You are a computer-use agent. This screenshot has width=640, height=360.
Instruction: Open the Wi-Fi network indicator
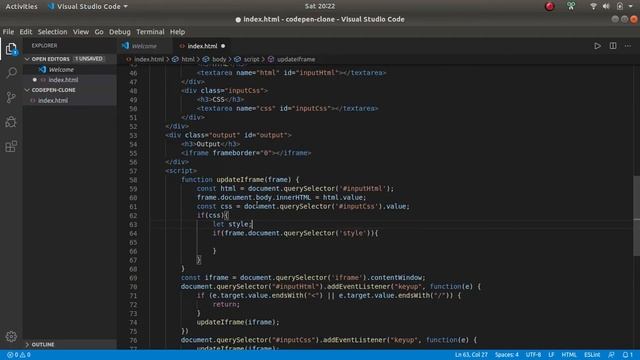pos(593,6)
